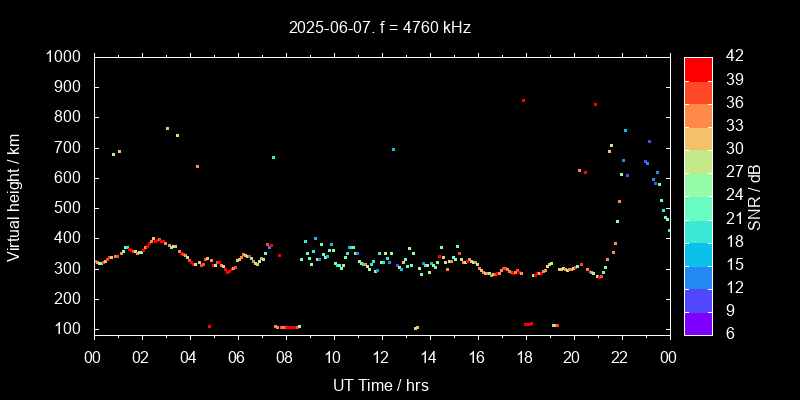Click the violet 6–9 dB colorbar segment
This screenshot has width=800, height=400.
coord(698,323)
